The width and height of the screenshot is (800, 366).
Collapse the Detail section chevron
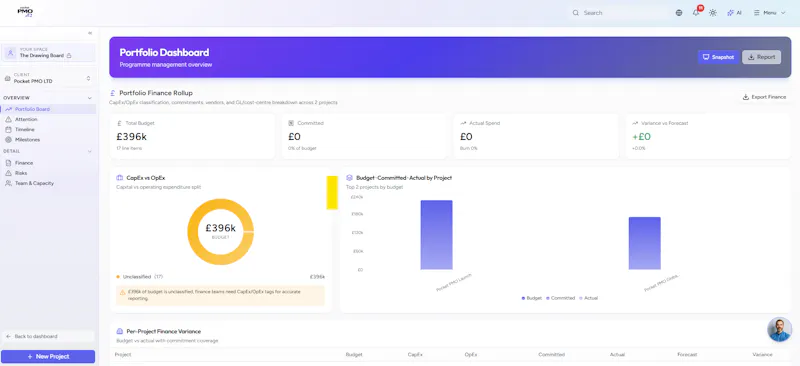(x=90, y=152)
